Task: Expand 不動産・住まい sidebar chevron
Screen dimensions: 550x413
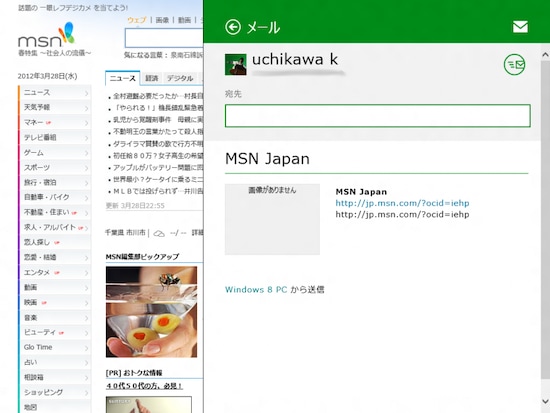Action: click(x=86, y=213)
